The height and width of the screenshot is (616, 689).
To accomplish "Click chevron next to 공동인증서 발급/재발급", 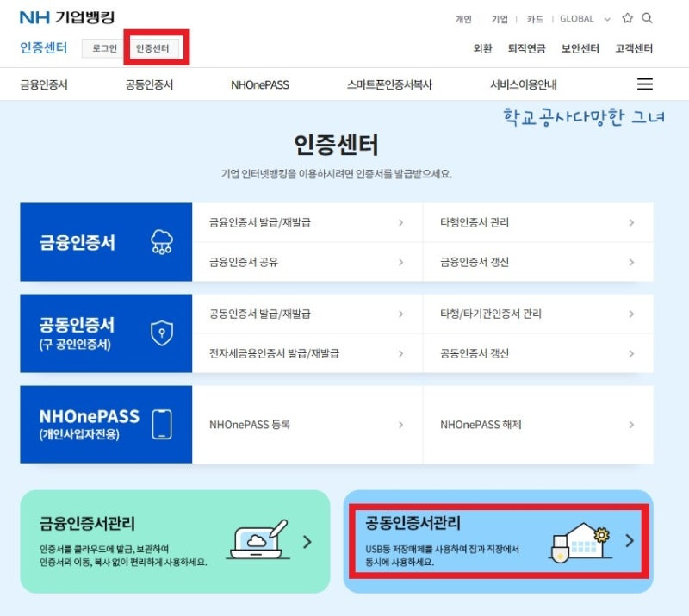I will pyautogui.click(x=400, y=314).
